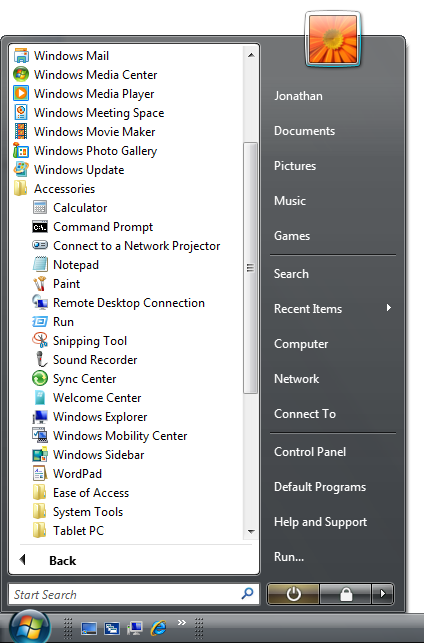The image size is (424, 643).
Task: Click Windows Meeting Space icon
Action: coord(21,112)
